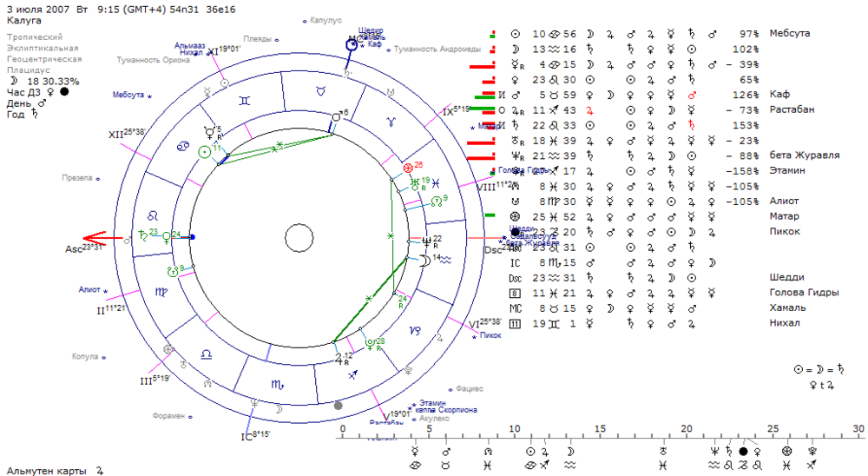Select the Libra sign glyph in the zodiac ring
This screenshot has height=476, width=868.
click(206, 354)
